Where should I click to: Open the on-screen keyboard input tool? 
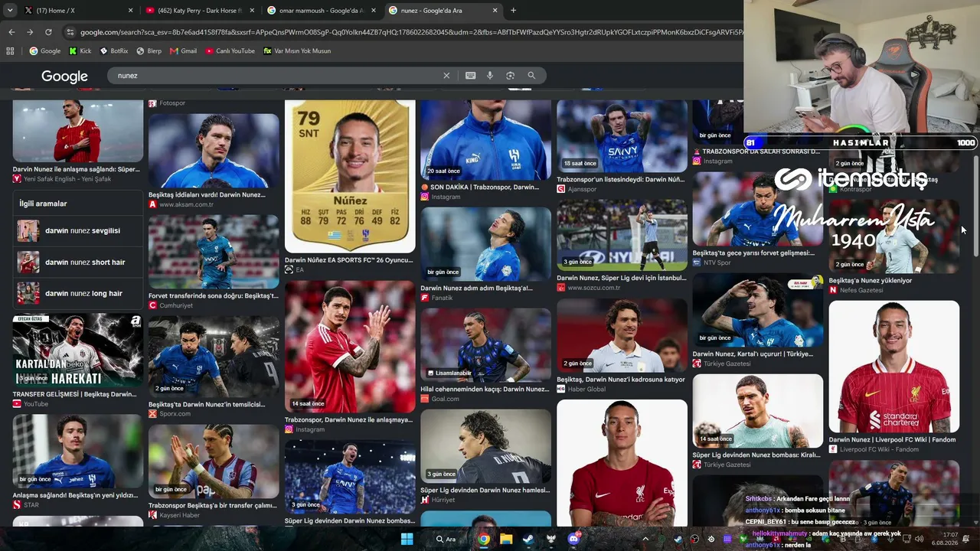tap(470, 76)
